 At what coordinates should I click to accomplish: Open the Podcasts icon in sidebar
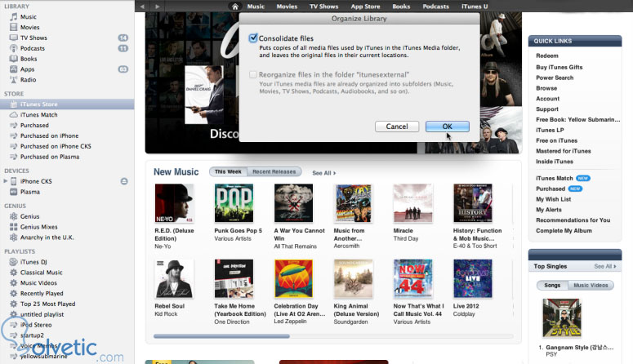(x=14, y=48)
